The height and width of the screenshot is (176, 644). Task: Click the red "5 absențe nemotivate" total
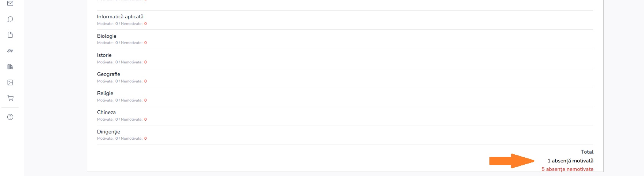pyautogui.click(x=567, y=169)
